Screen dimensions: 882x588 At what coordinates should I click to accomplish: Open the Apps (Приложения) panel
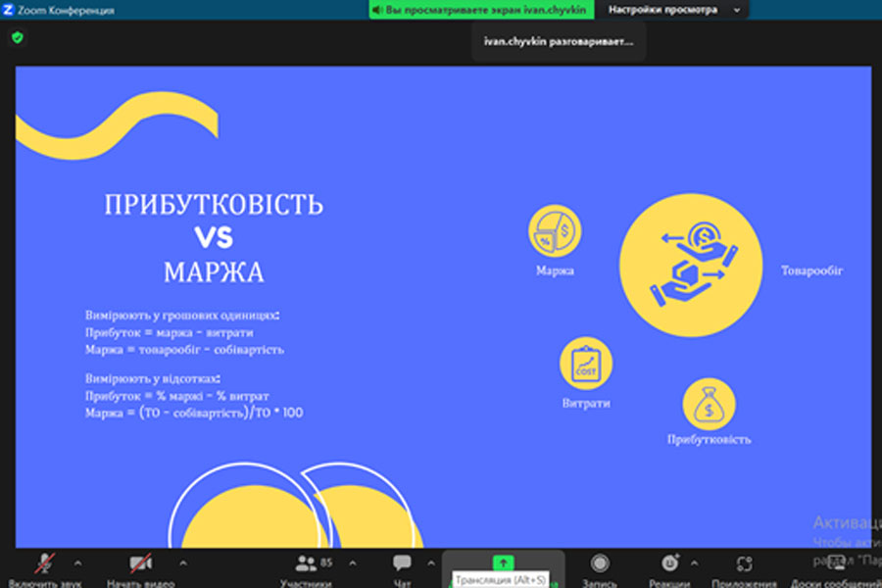pos(744,569)
